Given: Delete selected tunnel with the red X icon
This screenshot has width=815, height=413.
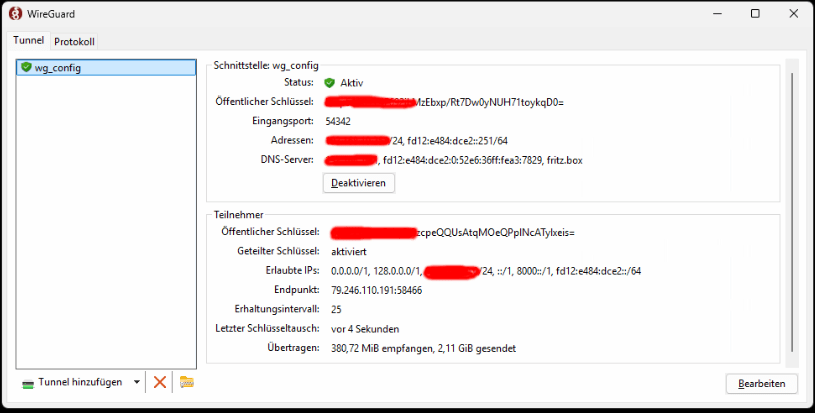Looking at the screenshot, I should 160,382.
